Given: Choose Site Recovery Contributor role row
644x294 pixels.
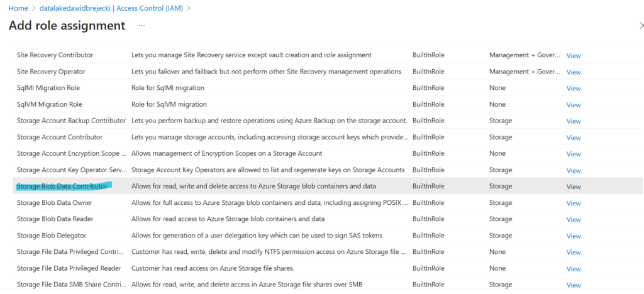Looking at the screenshot, I should (x=55, y=55).
